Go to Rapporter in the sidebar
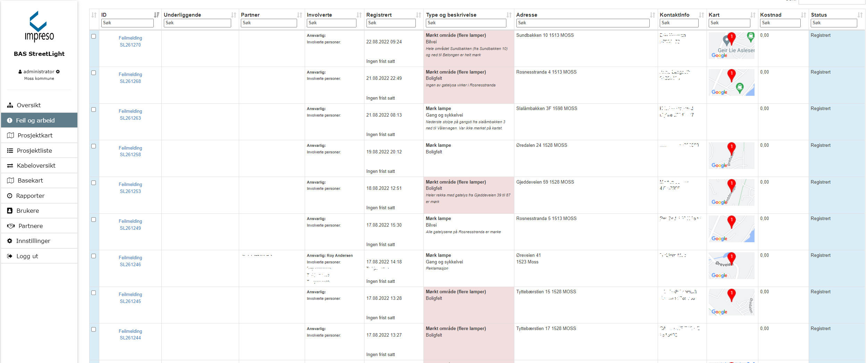868x363 pixels. 30,196
